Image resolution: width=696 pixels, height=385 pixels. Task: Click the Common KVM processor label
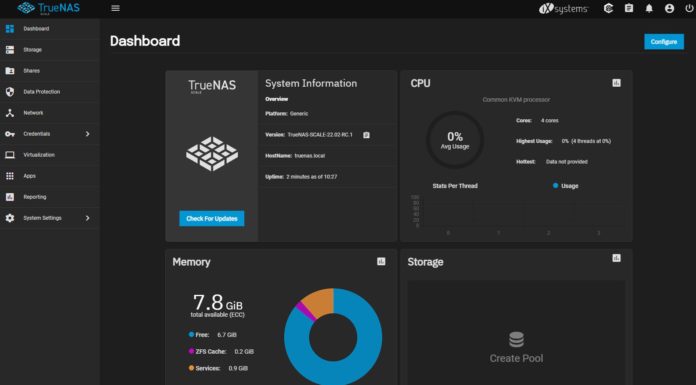coord(516,100)
